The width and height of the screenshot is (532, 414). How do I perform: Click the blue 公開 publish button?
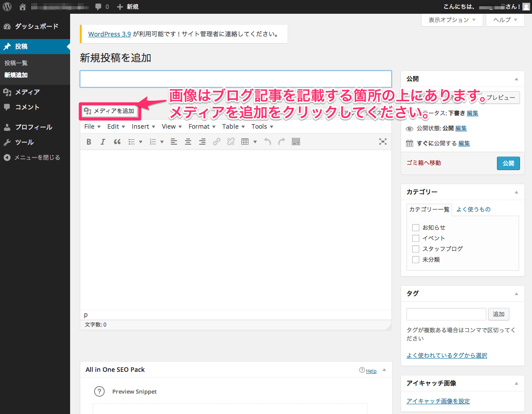coord(508,163)
